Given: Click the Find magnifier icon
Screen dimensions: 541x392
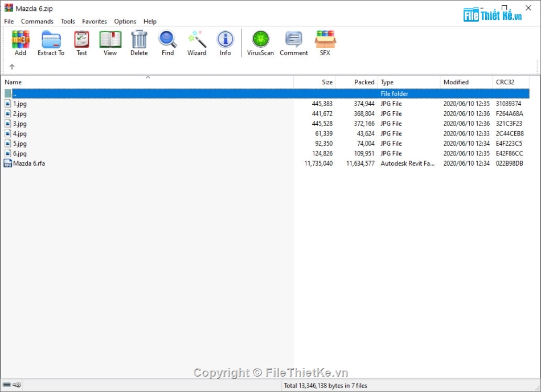Looking at the screenshot, I should point(167,39).
